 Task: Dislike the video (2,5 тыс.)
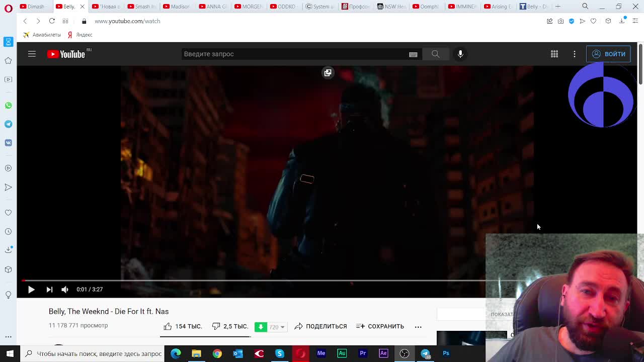coord(230,326)
